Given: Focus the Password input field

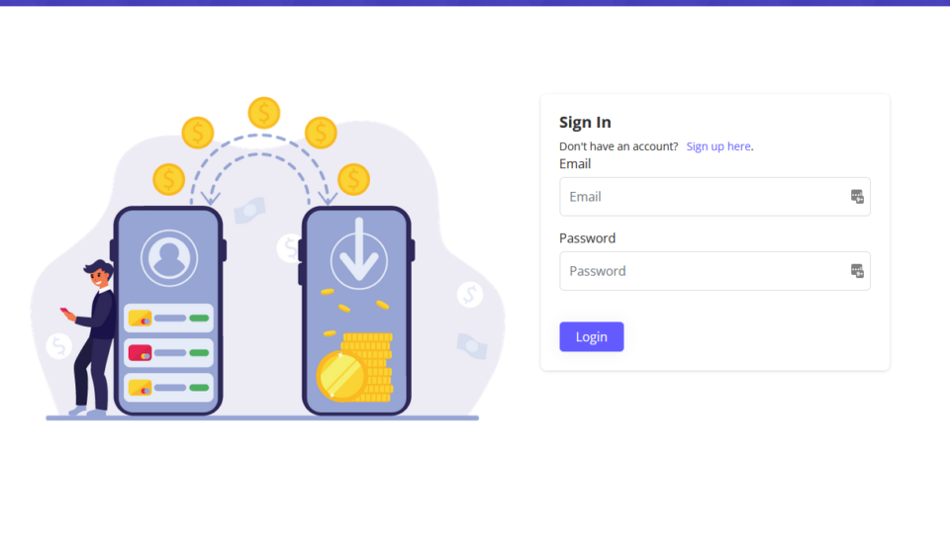Looking at the screenshot, I should 703,271.
